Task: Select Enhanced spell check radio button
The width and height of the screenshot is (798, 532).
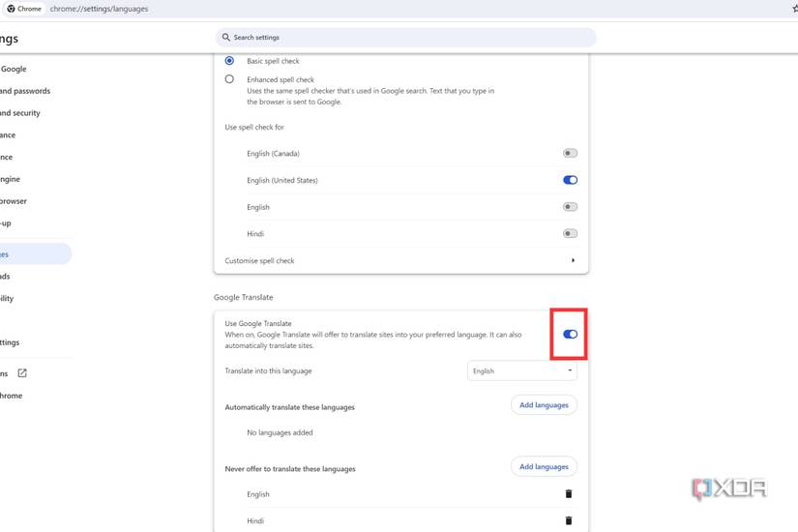Action: pyautogui.click(x=229, y=79)
